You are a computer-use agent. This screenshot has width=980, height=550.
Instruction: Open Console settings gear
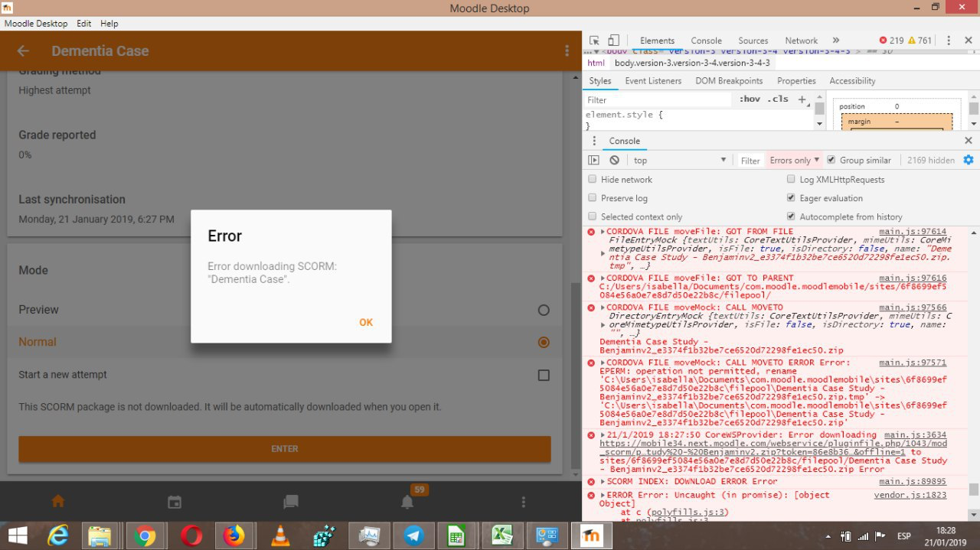[968, 160]
